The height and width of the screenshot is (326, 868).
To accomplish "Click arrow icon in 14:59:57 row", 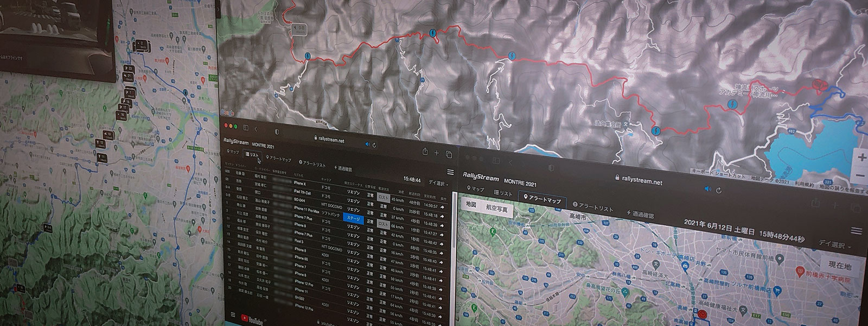I will coord(442,208).
